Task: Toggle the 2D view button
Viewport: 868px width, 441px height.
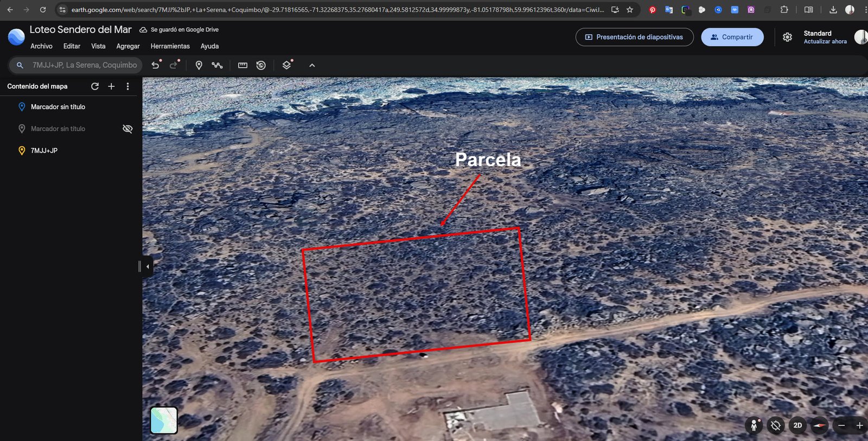Action: click(x=797, y=425)
